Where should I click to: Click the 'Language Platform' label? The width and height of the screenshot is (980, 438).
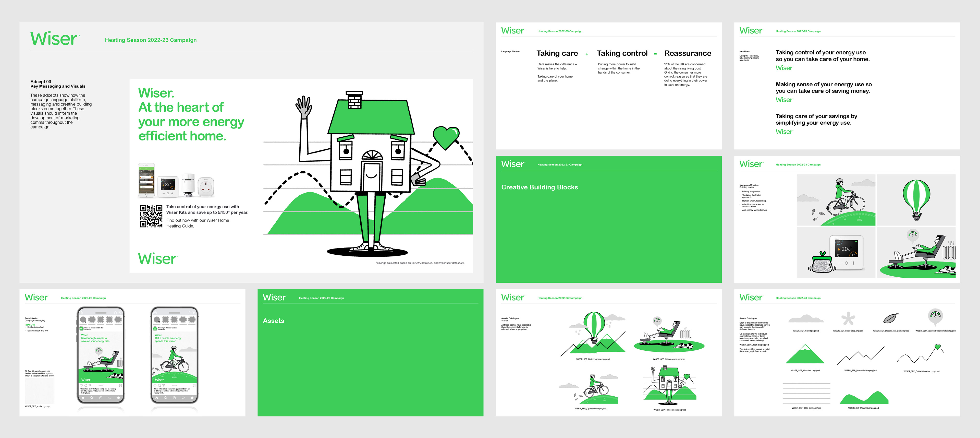[510, 51]
